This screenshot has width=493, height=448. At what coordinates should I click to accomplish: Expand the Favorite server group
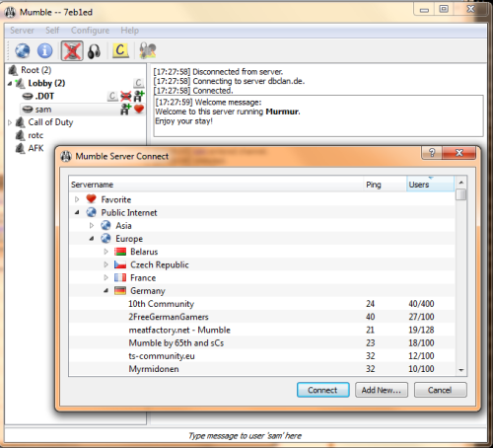pyautogui.click(x=77, y=199)
